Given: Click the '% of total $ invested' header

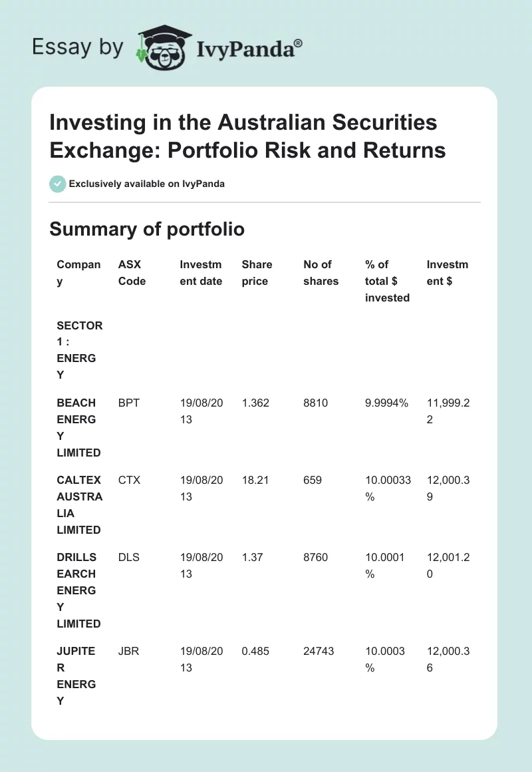Looking at the screenshot, I should (387, 281).
